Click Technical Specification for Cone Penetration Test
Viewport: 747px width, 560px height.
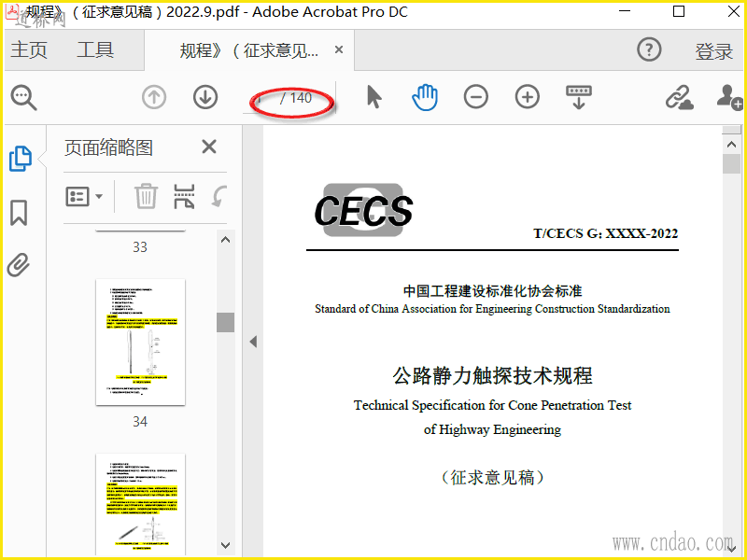493,405
